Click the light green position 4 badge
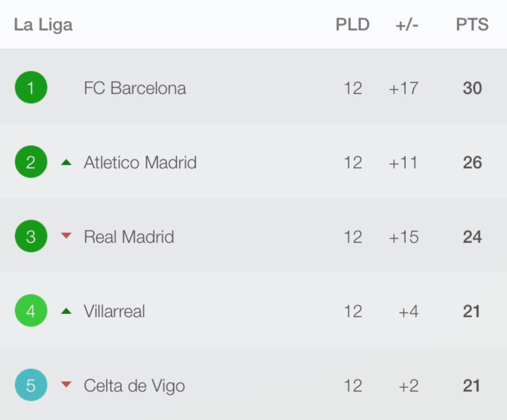The image size is (507, 420). tap(31, 311)
